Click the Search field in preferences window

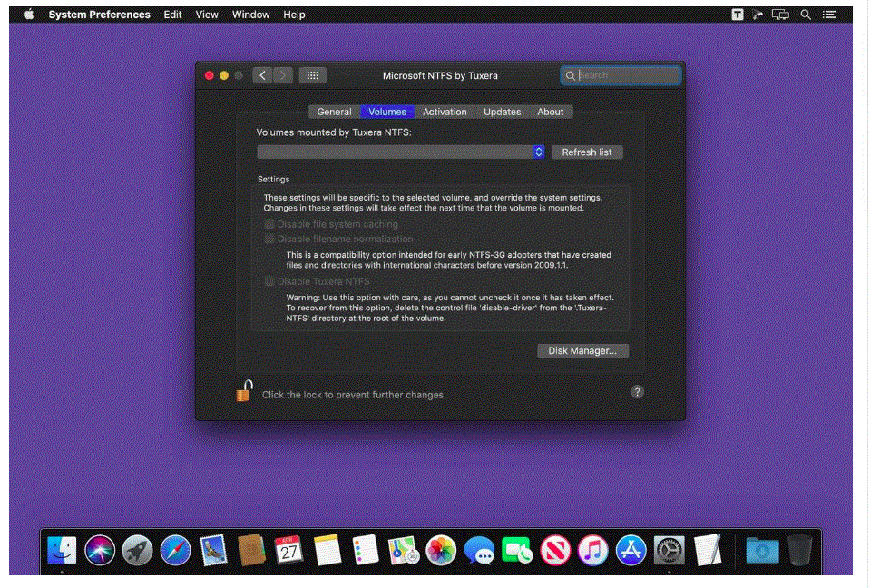click(621, 75)
